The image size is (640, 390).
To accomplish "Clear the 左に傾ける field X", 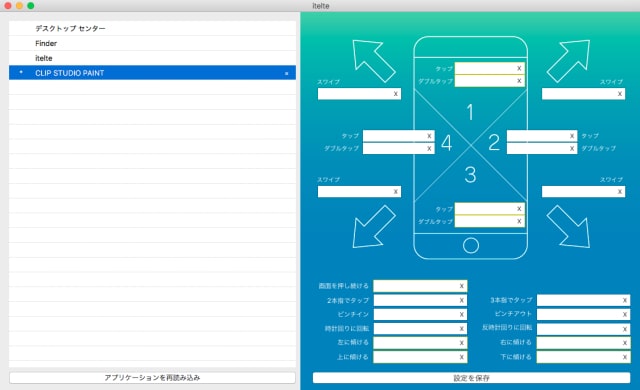I will (x=462, y=343).
